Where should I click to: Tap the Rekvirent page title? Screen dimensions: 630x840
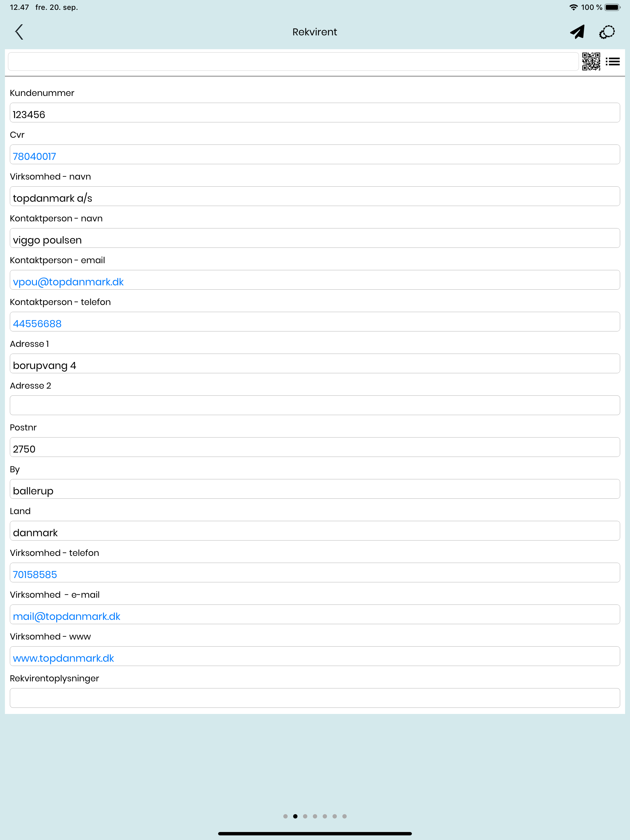(x=315, y=32)
